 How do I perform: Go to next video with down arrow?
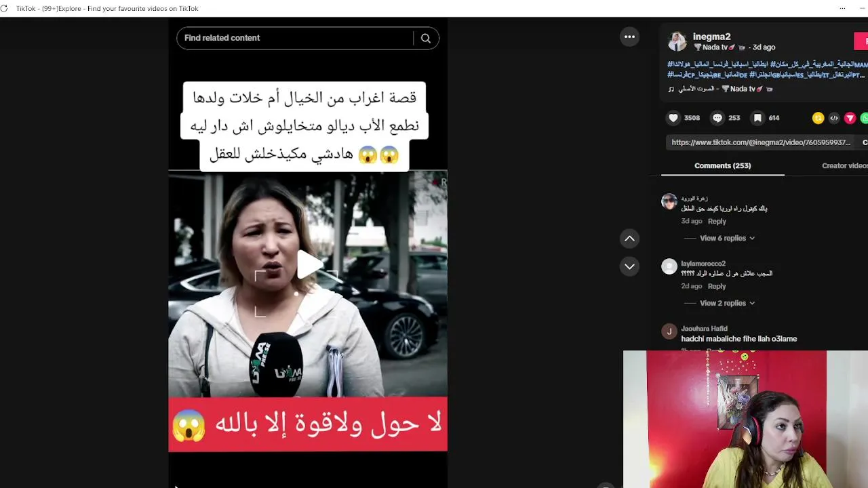pos(629,266)
